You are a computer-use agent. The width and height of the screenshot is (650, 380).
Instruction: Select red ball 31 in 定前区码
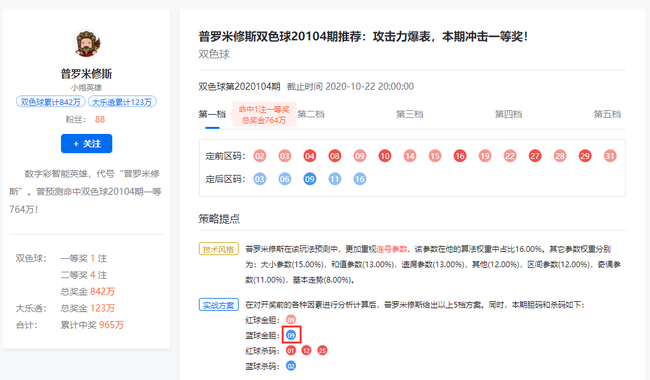pyautogui.click(x=610, y=156)
